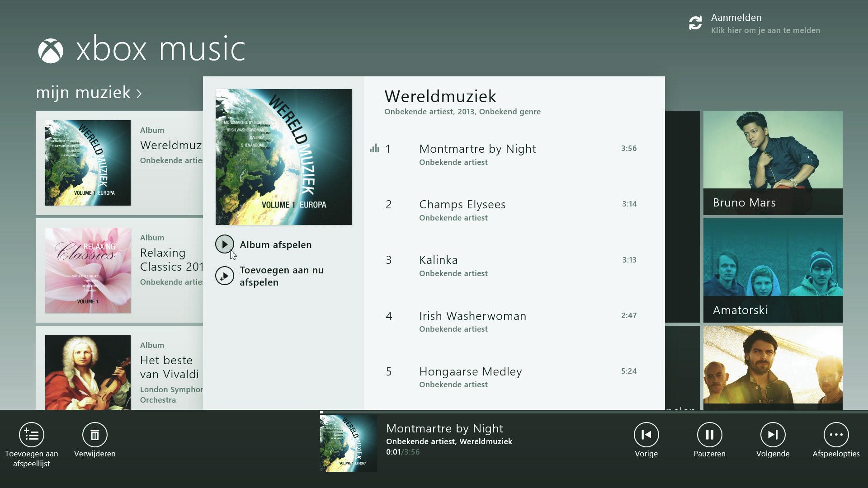
Task: Click the 3:56 duration of track 1
Action: point(629,148)
